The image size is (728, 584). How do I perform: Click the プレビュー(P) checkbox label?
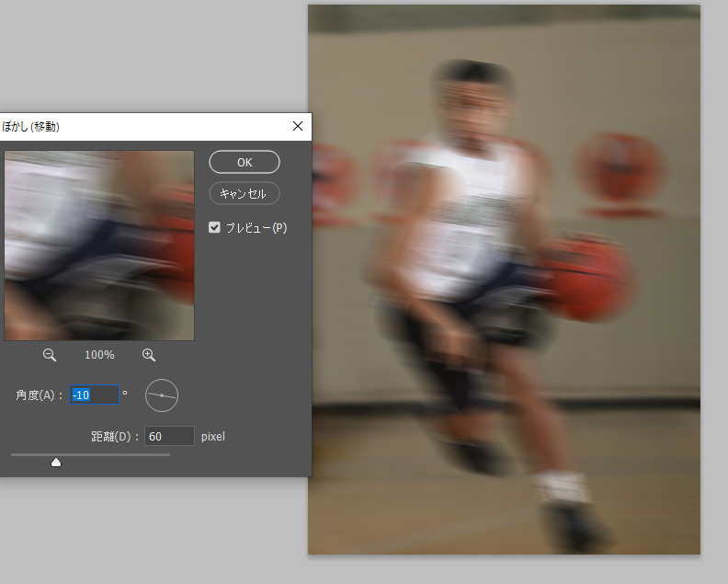point(256,227)
